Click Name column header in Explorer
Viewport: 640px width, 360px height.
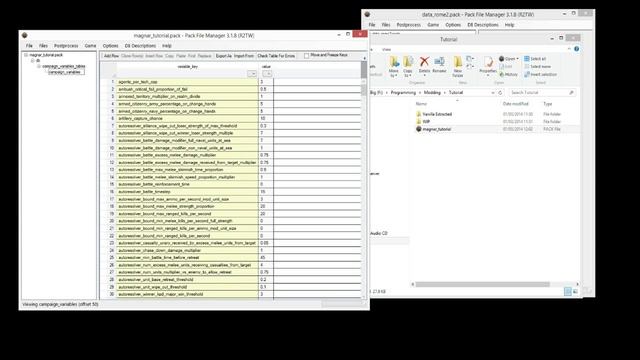click(421, 104)
